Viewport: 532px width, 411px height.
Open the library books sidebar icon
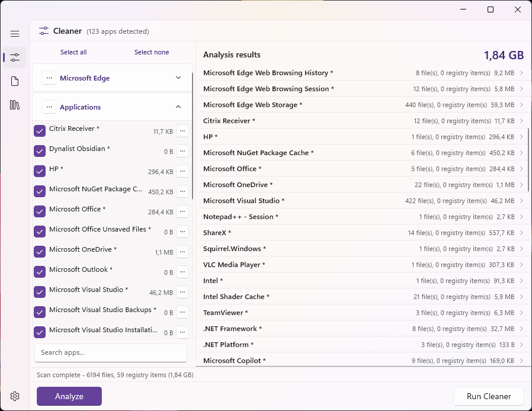15,105
